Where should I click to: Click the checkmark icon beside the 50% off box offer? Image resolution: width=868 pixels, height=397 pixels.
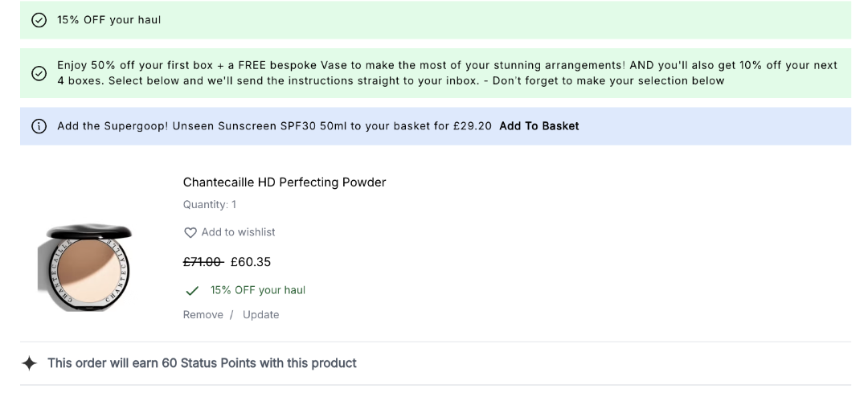click(x=39, y=73)
